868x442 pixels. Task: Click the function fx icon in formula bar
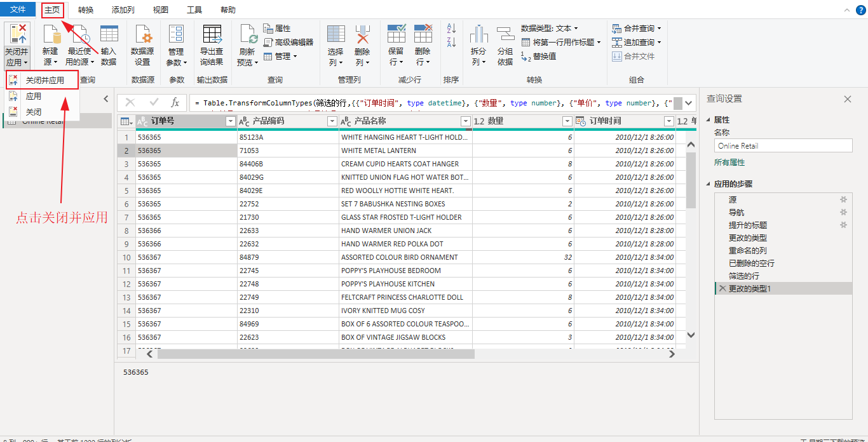[175, 102]
